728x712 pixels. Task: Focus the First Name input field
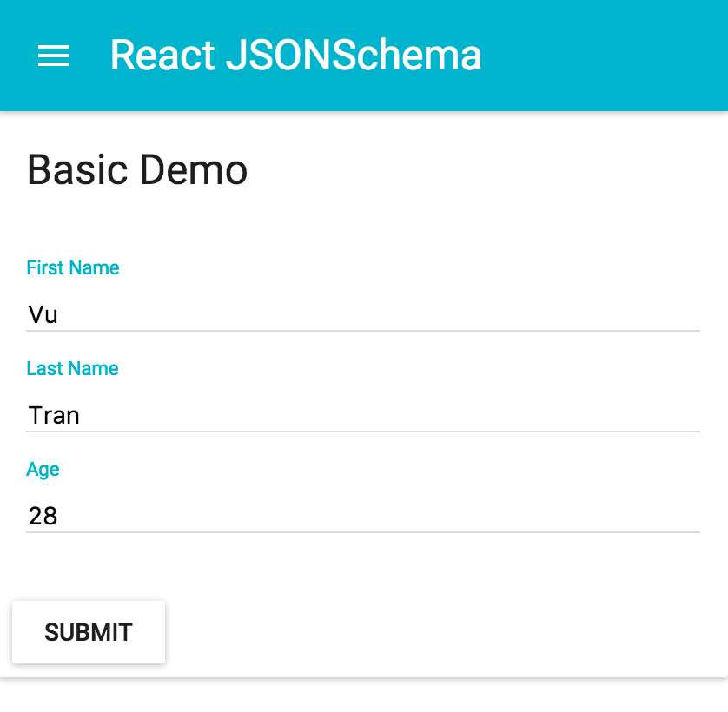coord(363,314)
